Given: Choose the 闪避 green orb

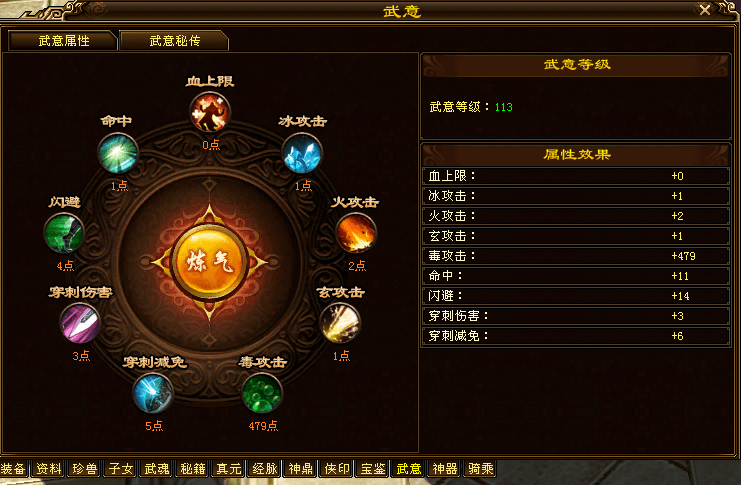Looking at the screenshot, I should [x=64, y=233].
